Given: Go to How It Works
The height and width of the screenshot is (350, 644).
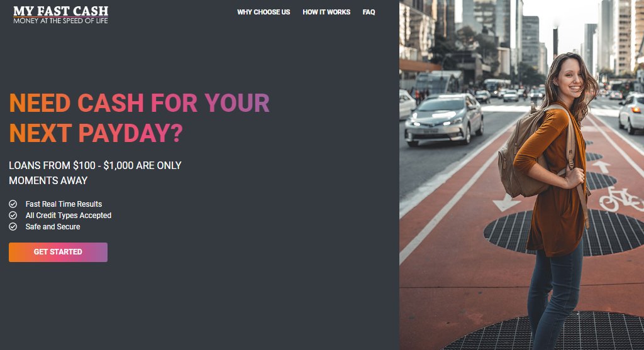Looking at the screenshot, I should point(326,13).
